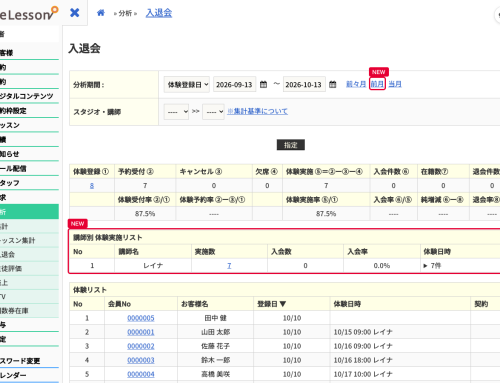Click the 0.0% 入会率 value
The width and height of the screenshot is (500, 383).
(x=382, y=266)
